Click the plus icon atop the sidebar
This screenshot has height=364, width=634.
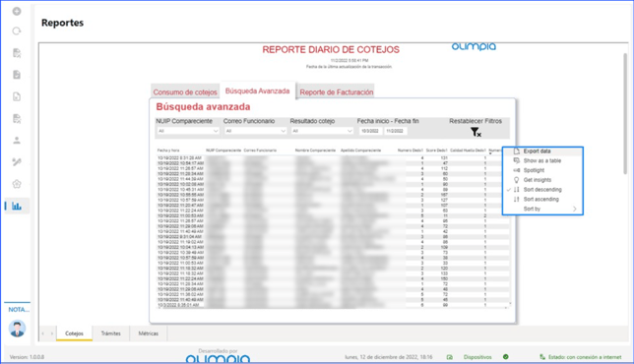tap(17, 11)
